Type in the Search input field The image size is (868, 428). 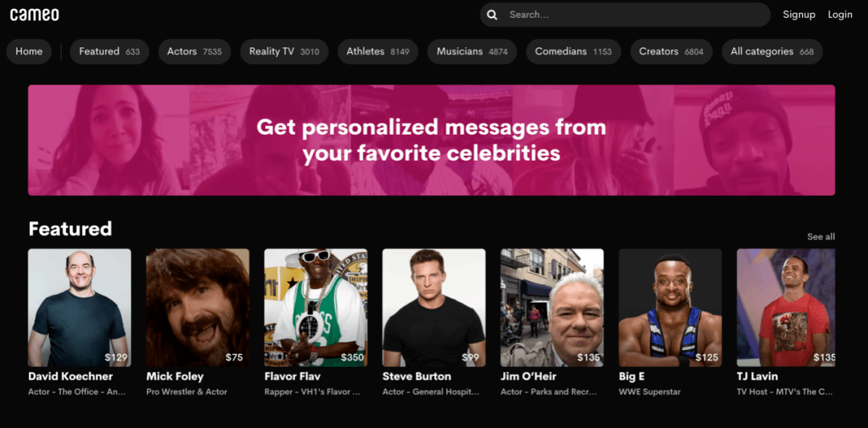(x=635, y=14)
